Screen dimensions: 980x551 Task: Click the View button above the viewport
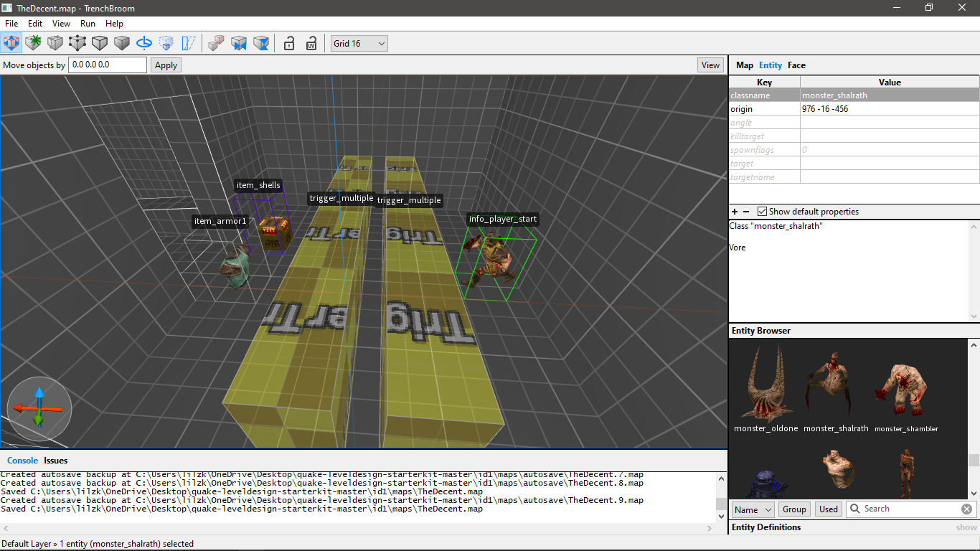[710, 65]
